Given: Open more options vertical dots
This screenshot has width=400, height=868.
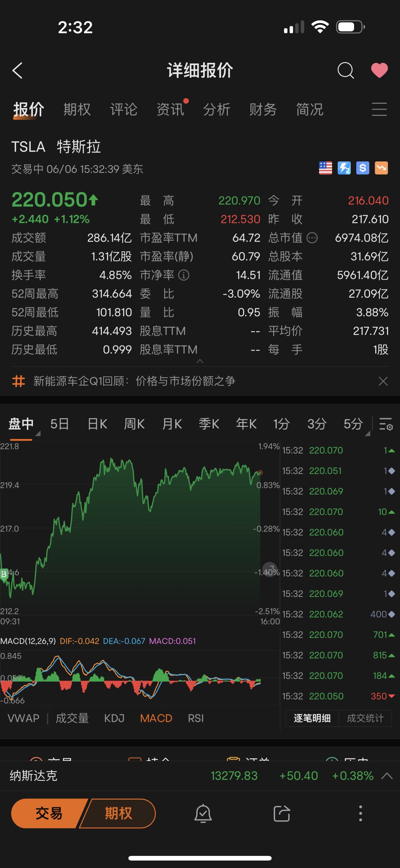Looking at the screenshot, I should click(x=361, y=813).
